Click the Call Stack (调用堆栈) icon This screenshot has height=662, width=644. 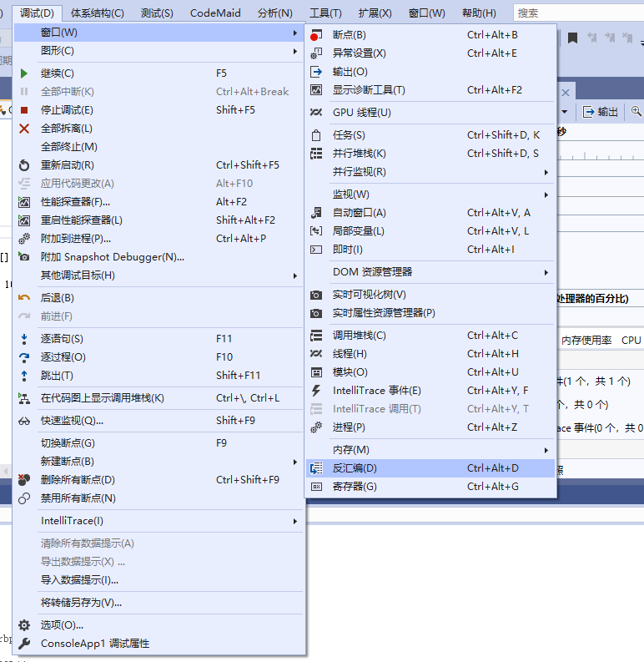(316, 336)
